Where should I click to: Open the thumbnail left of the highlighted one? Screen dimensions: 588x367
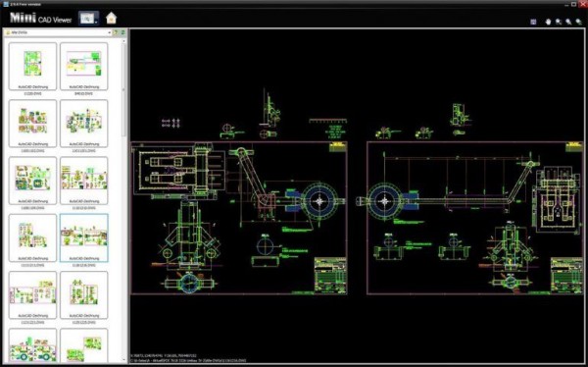click(x=32, y=237)
